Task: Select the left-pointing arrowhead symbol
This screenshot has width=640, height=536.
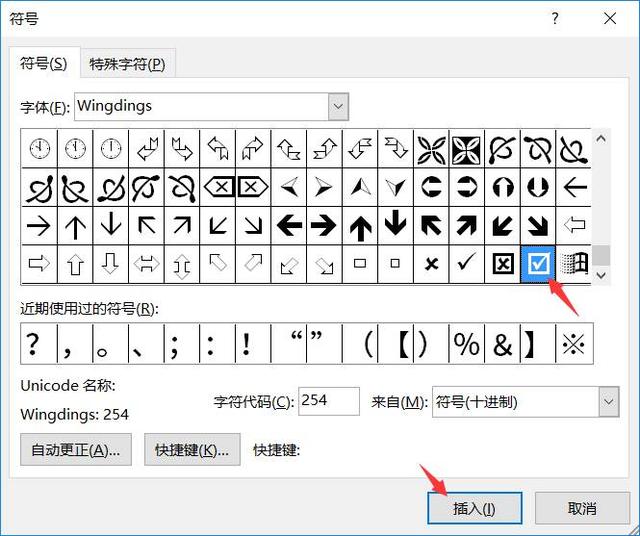Action: pos(289,187)
